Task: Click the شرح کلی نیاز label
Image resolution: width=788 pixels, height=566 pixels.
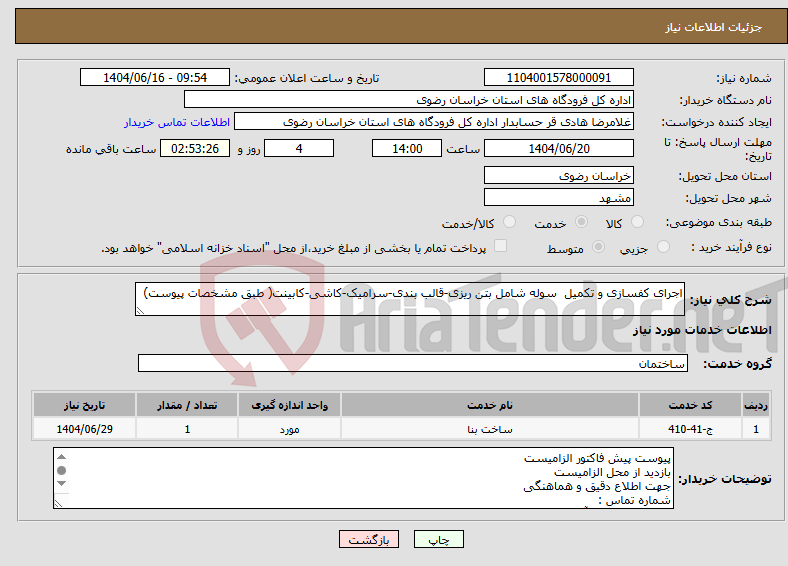Action: point(730,300)
